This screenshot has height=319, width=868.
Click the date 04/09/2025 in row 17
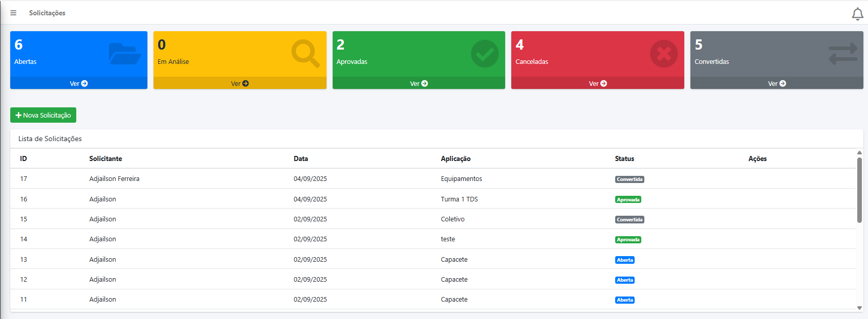point(310,178)
